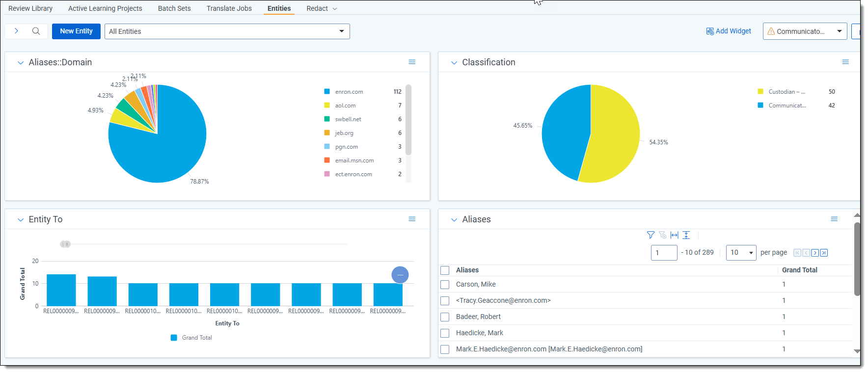Check the box for Carson, Mike

(x=445, y=285)
